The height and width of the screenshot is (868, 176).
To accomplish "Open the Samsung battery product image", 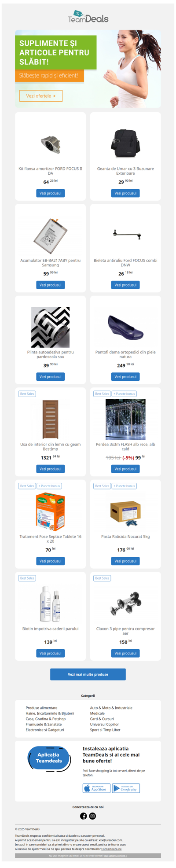I will (51, 235).
